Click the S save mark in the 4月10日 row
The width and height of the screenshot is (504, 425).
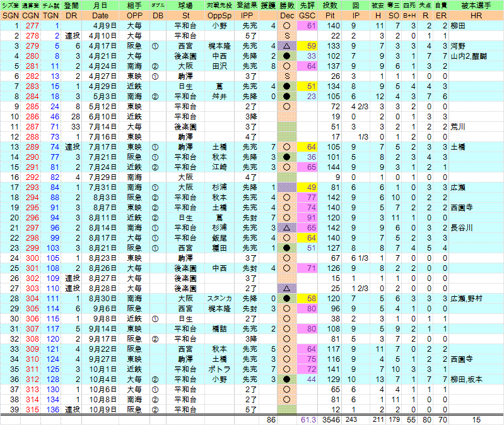(287, 36)
